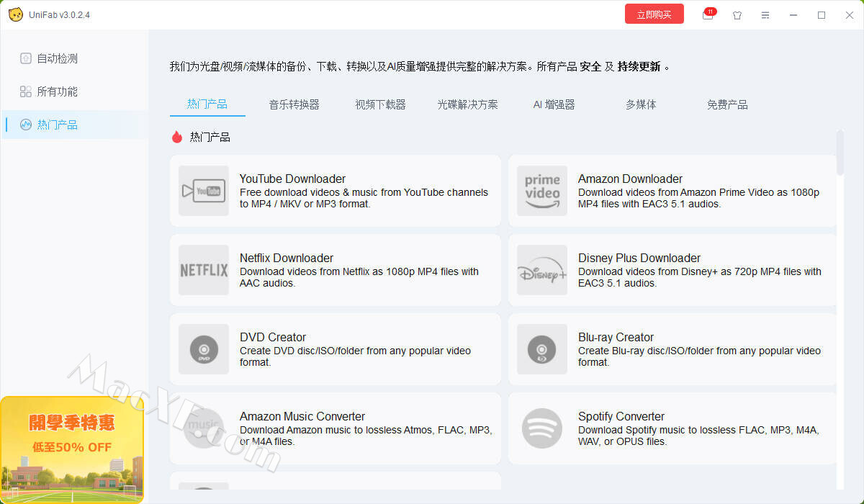Viewport: 864px width, 504px height.
Task: Click the 热门产品 sidebar icon
Action: (x=26, y=125)
